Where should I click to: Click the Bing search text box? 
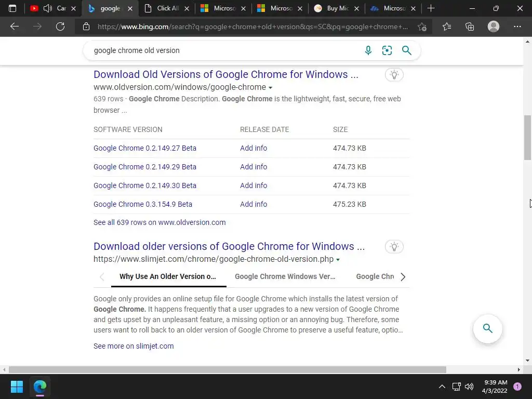224,50
